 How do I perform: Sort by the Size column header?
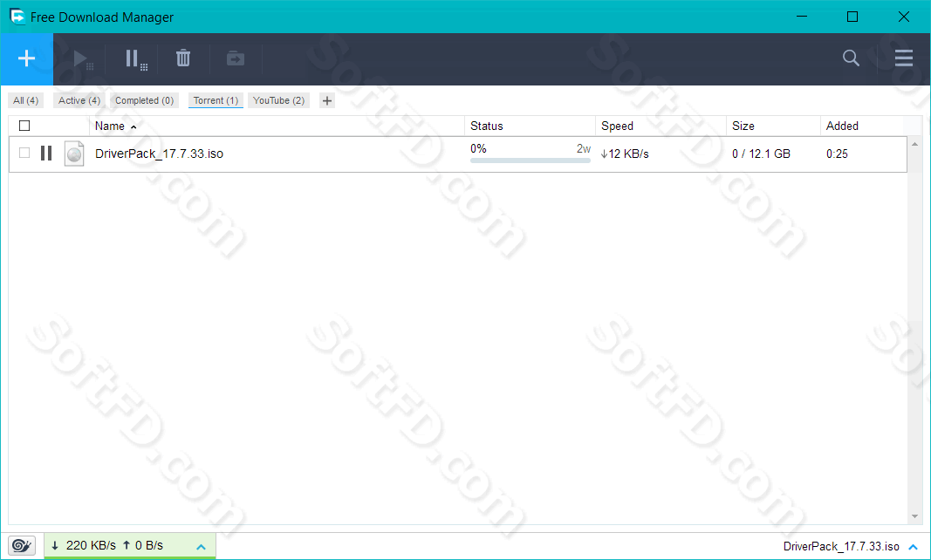pos(743,126)
